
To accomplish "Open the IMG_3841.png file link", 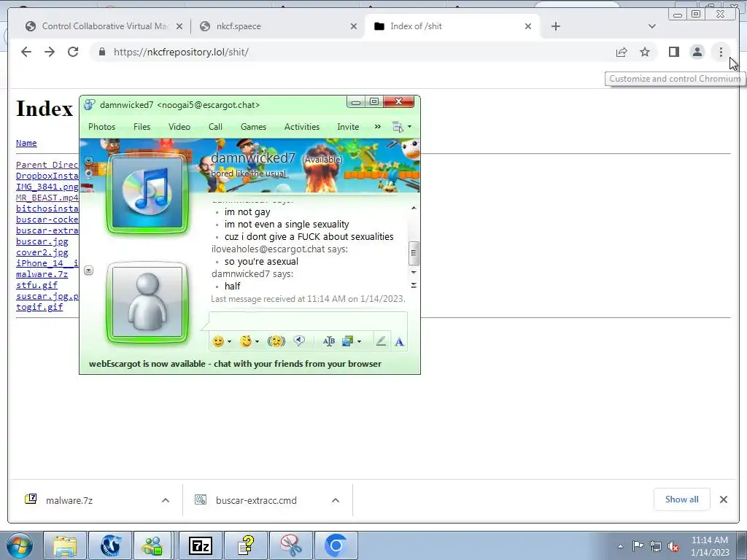I will [47, 187].
